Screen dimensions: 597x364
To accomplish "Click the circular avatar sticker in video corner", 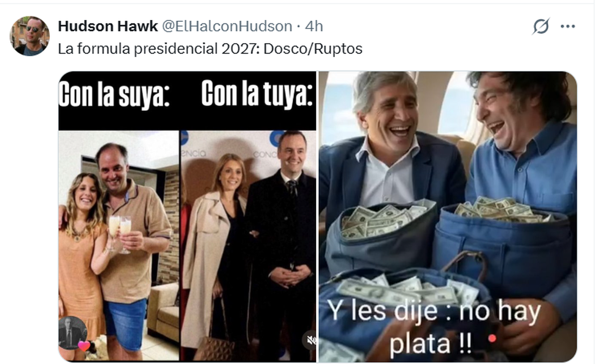I will pyautogui.click(x=71, y=332).
